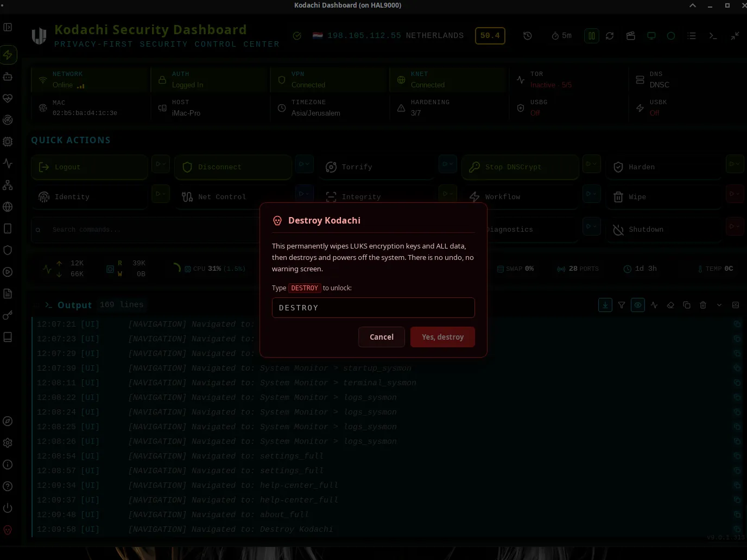This screenshot has height=560, width=747.
Task: Open settings via the sidebar gear icon
Action: 8,443
